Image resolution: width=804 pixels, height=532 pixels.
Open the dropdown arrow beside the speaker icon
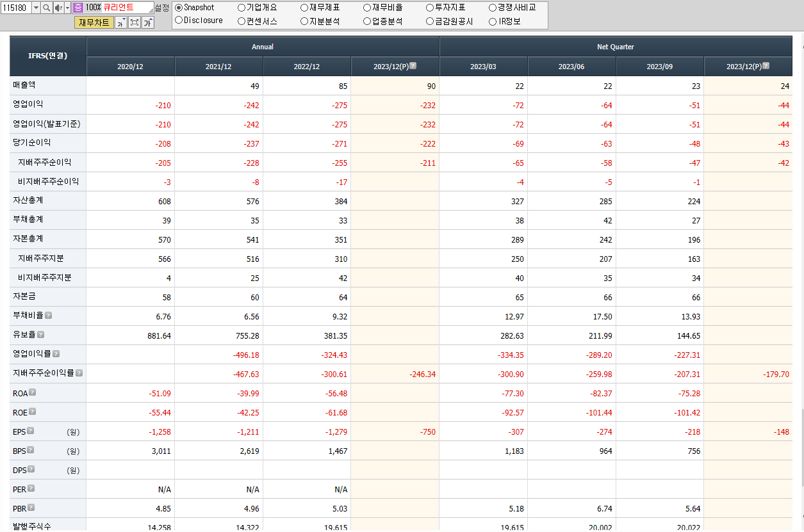tap(66, 8)
